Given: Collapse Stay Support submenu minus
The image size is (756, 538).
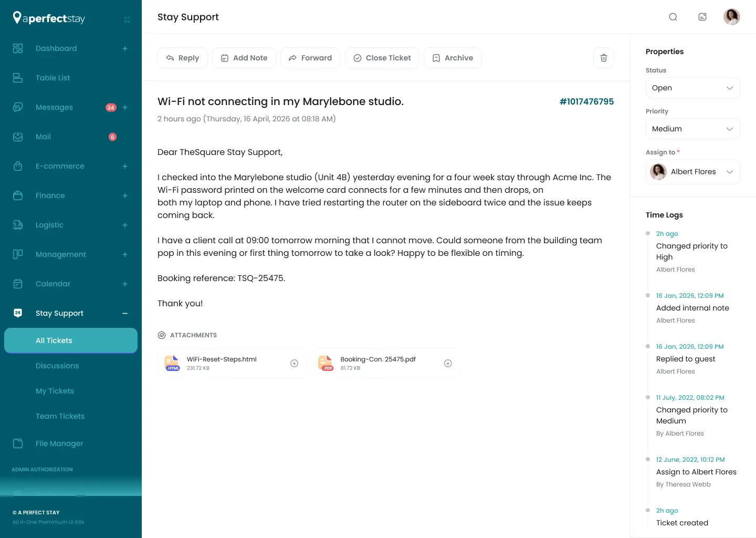Looking at the screenshot, I should coord(125,313).
